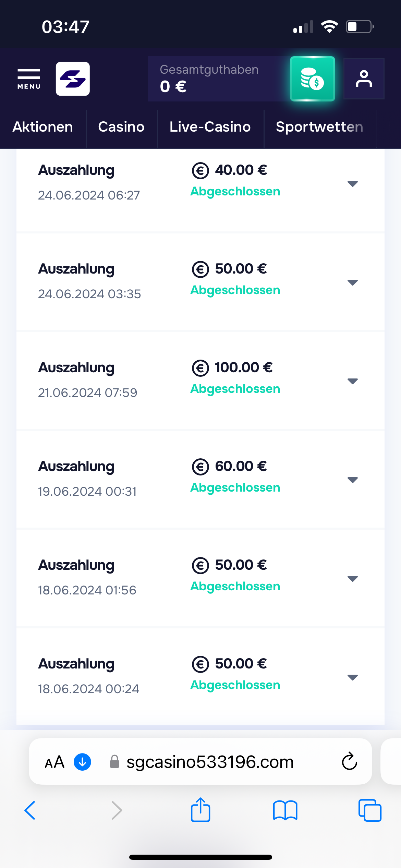The width and height of the screenshot is (401, 868).
Task: Expand payout dated 24.06.2024 03:35
Action: pos(352,282)
